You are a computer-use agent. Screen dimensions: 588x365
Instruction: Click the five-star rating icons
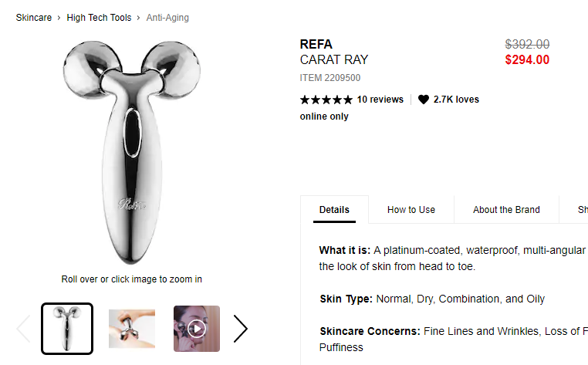point(326,100)
